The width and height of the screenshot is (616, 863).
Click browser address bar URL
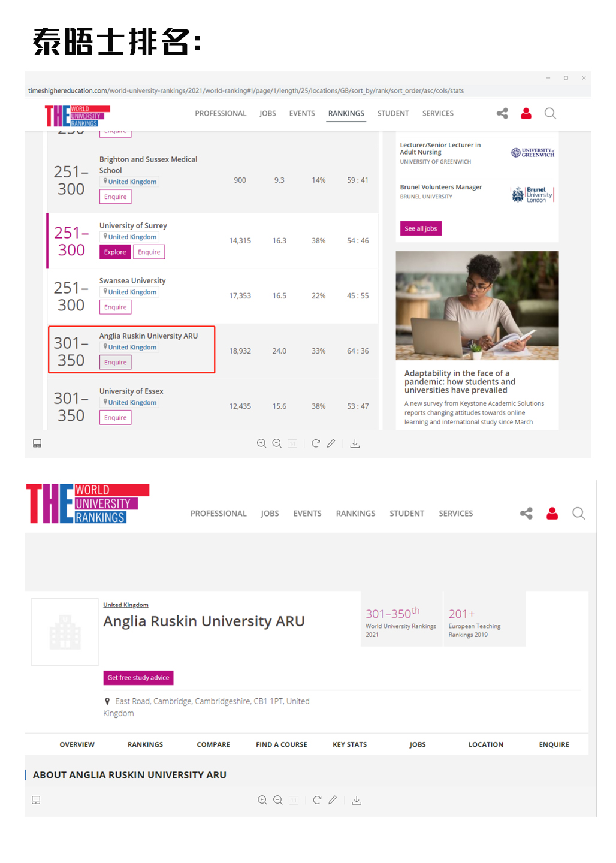tap(246, 91)
